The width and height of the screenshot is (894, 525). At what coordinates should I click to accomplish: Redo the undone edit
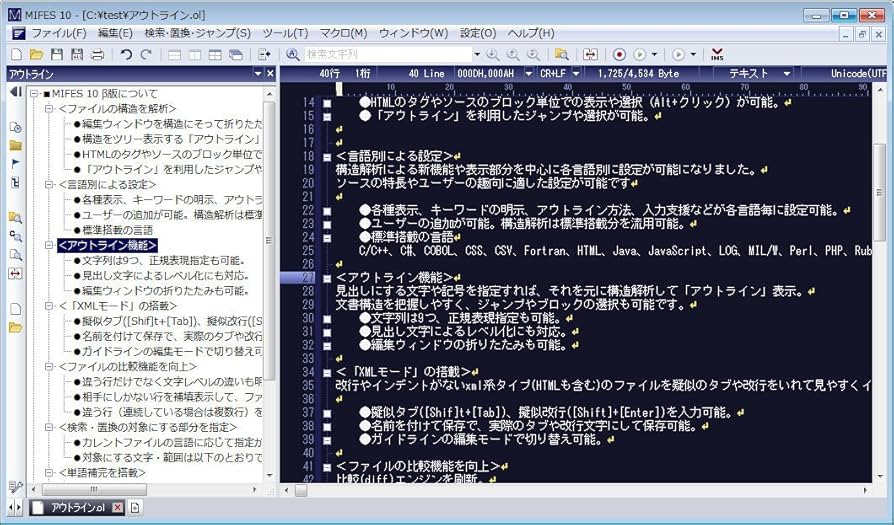click(x=146, y=55)
